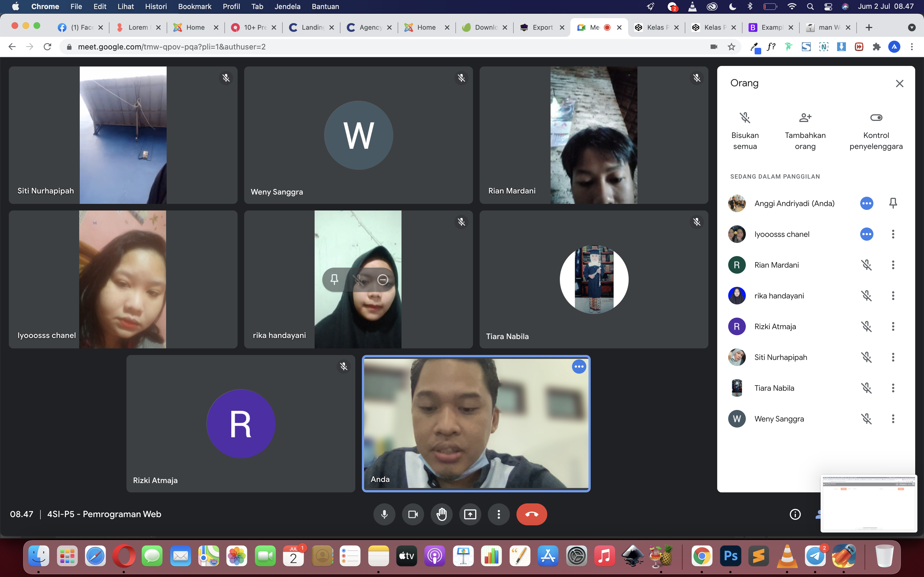Screen dimensions: 924x577
Task: Click the remove icon on rika handayani tile
Action: point(383,280)
